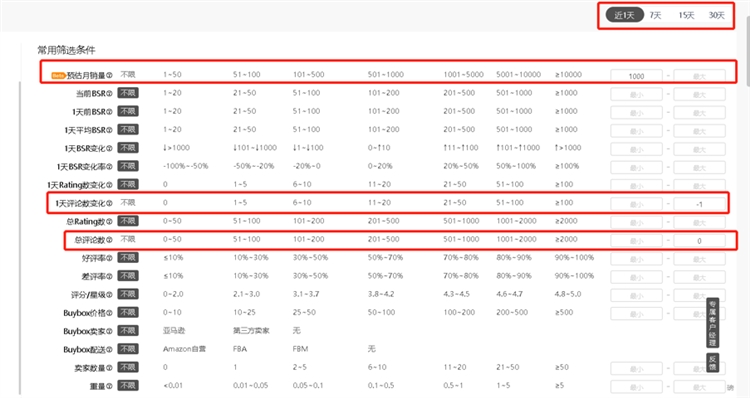Click the info icon beside 卖家数量
Image resolution: width=750 pixels, height=398 pixels.
tap(109, 368)
